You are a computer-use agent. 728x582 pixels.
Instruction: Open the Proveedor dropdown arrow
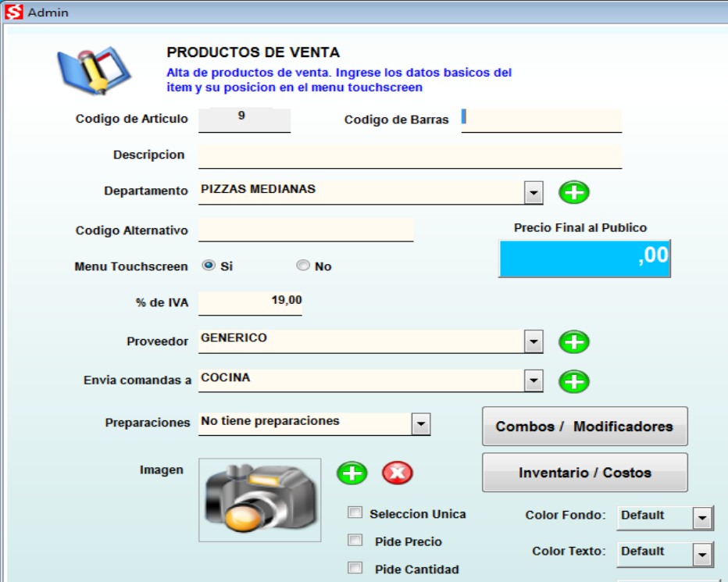pyautogui.click(x=534, y=342)
